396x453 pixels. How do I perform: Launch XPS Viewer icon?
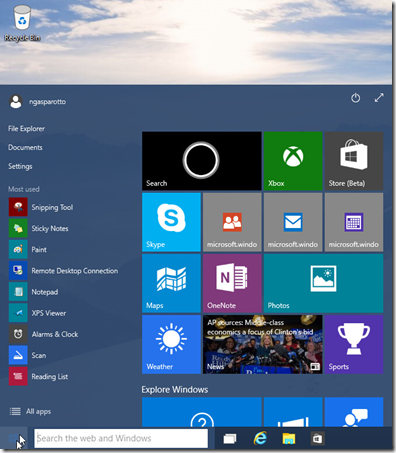[x=18, y=313]
